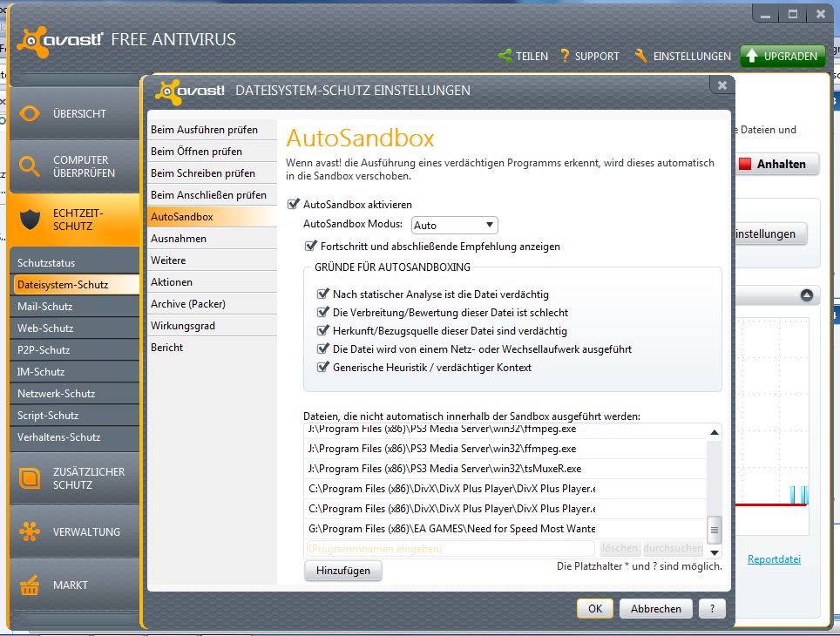
Task: Toggle the Netz- oder Wechsellaufwerk checkbox
Action: 322,348
